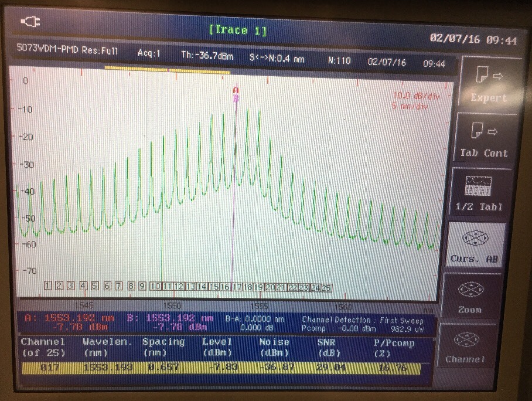This screenshot has width=532, height=401.
Task: Select channel box 6 on the graph
Action: click(x=107, y=286)
